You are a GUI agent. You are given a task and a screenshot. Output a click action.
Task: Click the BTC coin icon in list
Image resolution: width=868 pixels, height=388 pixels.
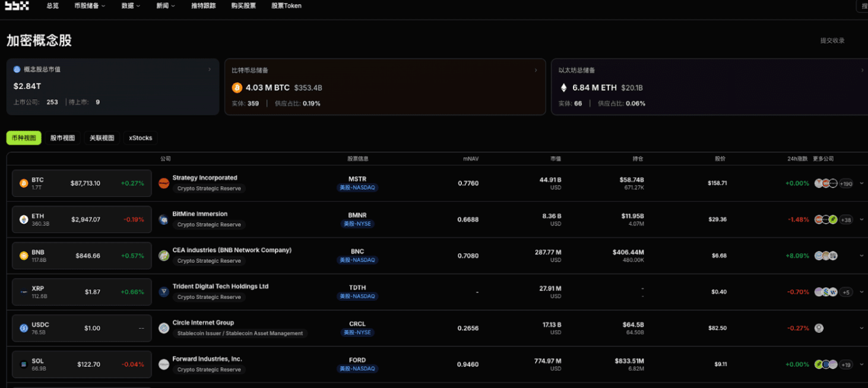pyautogui.click(x=24, y=183)
